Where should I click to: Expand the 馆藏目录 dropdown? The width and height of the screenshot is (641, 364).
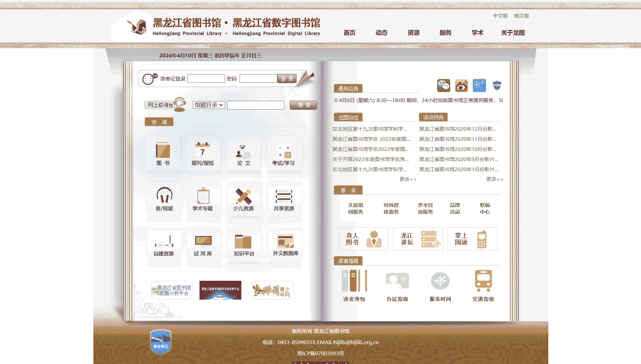[209, 105]
